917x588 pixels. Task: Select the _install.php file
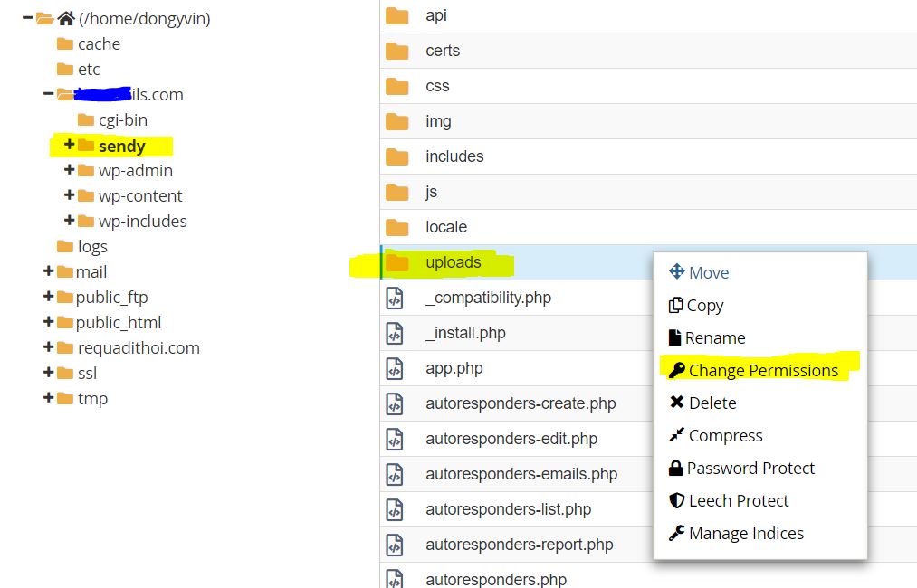tap(465, 333)
